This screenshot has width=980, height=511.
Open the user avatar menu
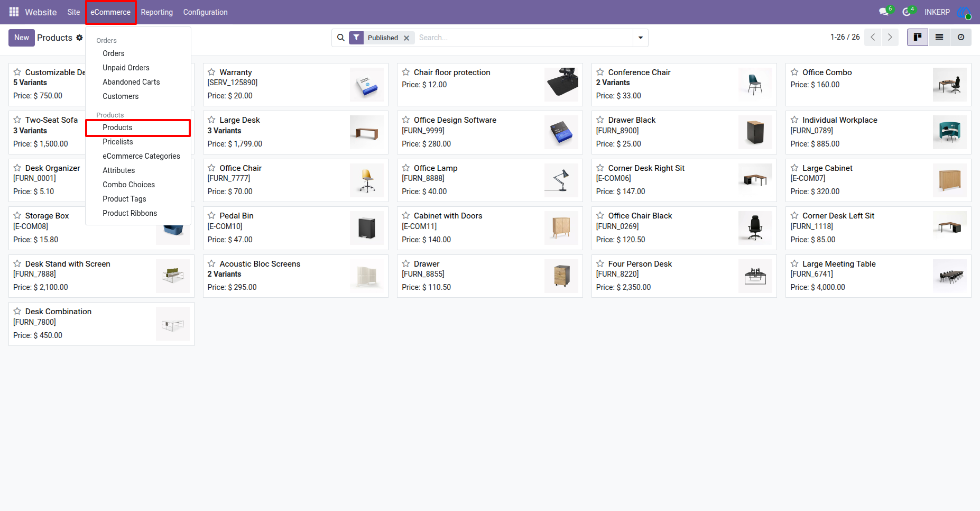[964, 12]
